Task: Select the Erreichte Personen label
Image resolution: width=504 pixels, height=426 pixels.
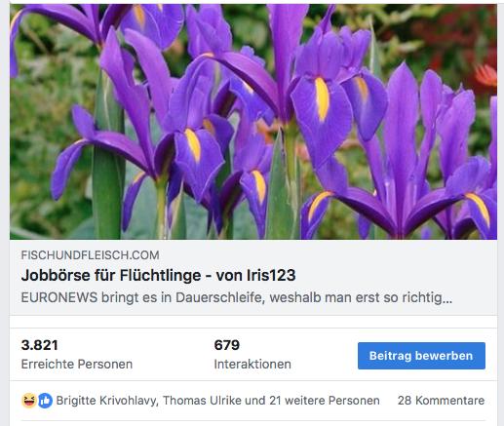Action: pyautogui.click(x=77, y=364)
